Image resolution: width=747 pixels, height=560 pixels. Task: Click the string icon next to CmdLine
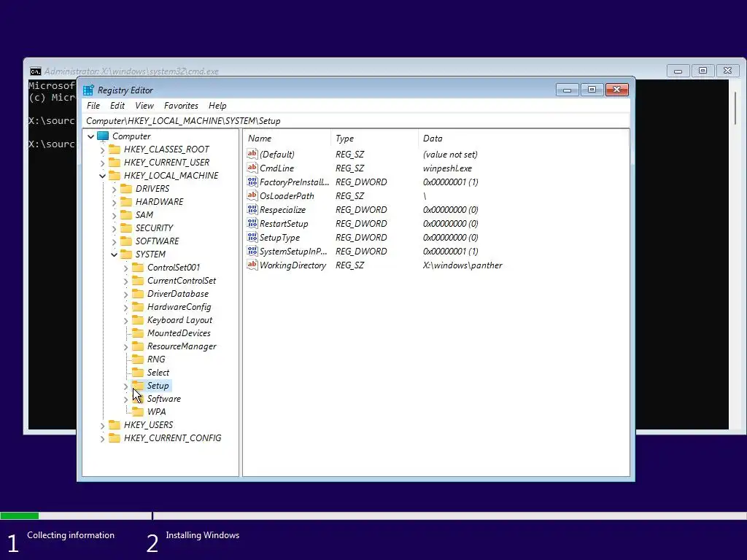[x=252, y=168]
